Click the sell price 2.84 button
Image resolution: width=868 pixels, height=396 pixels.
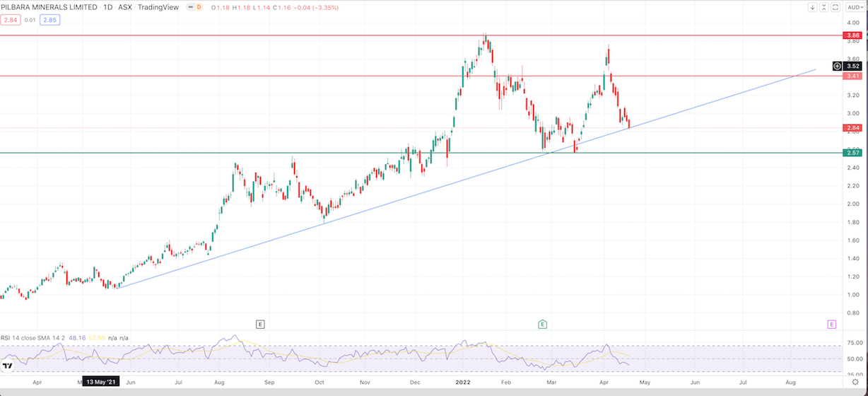tap(11, 20)
